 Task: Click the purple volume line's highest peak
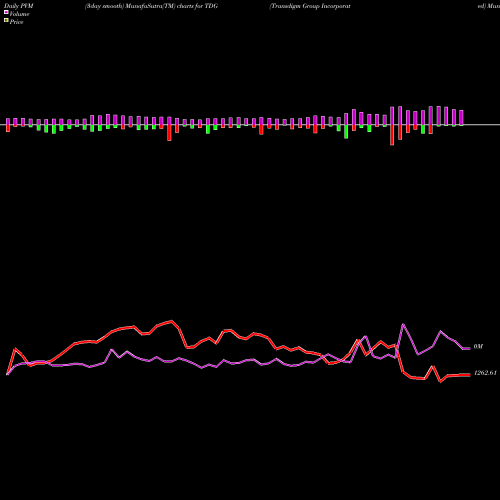pos(403,324)
